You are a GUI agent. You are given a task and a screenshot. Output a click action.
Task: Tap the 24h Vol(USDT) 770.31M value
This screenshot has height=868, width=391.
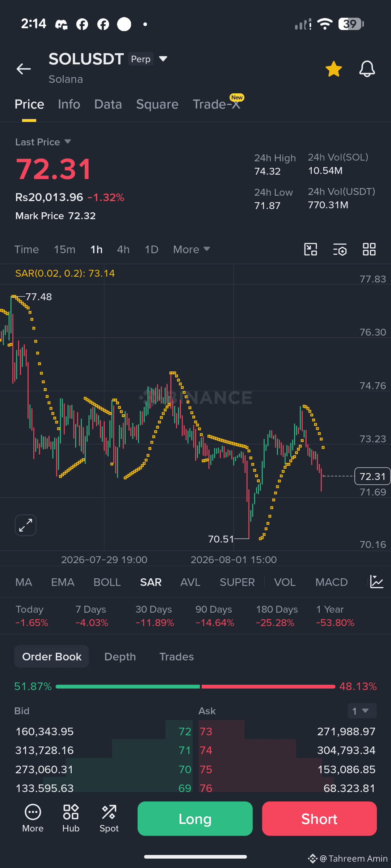tap(341, 198)
